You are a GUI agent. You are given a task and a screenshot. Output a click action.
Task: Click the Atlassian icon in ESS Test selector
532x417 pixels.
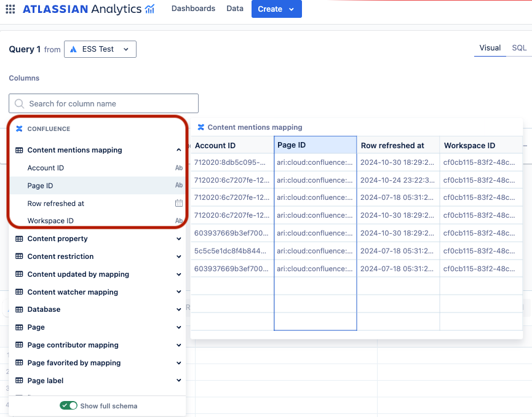coord(73,49)
